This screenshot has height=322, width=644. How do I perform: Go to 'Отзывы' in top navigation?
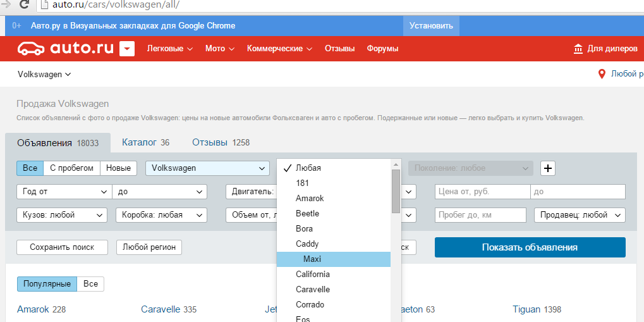point(339,49)
